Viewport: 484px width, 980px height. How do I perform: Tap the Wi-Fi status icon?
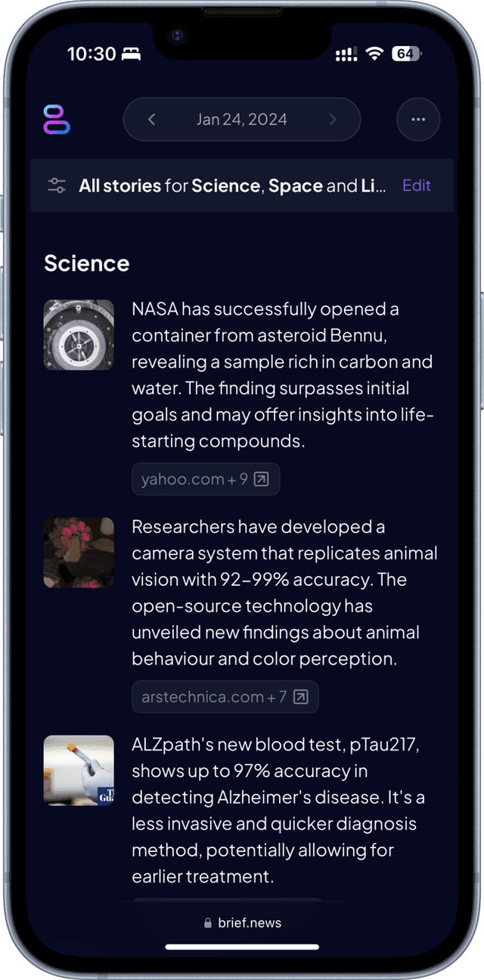point(374,54)
